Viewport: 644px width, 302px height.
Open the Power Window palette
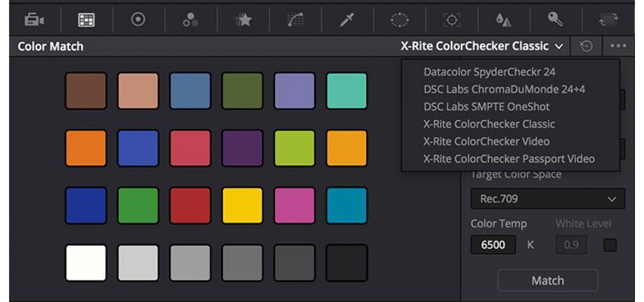click(399, 20)
